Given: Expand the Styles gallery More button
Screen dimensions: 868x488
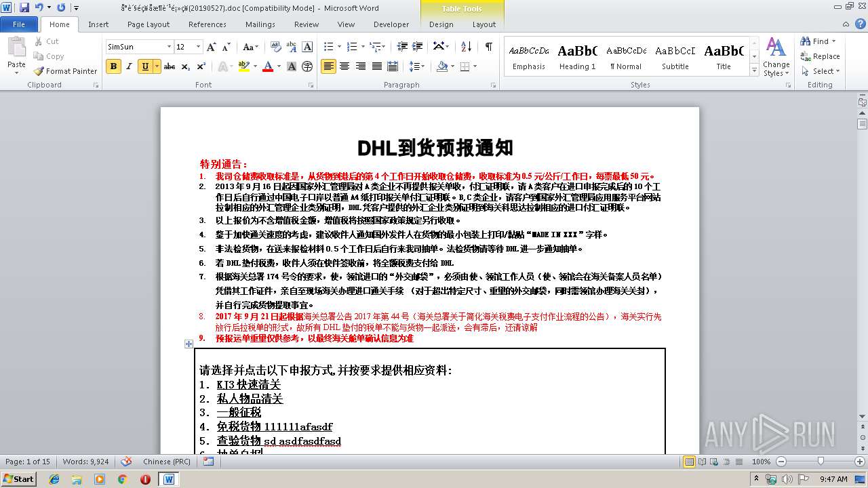Looking at the screenshot, I should point(754,70).
